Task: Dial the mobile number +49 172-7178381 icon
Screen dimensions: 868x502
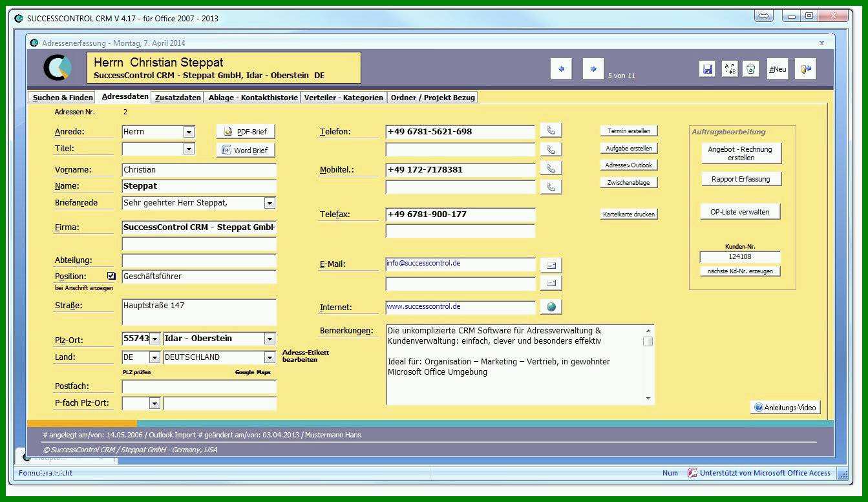Action: (551, 168)
